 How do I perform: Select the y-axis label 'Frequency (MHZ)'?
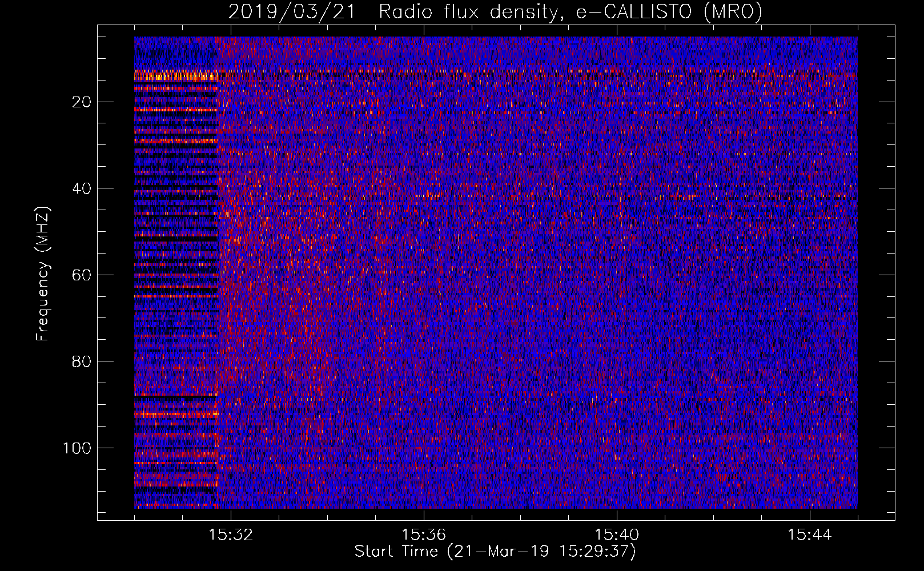pyautogui.click(x=43, y=274)
